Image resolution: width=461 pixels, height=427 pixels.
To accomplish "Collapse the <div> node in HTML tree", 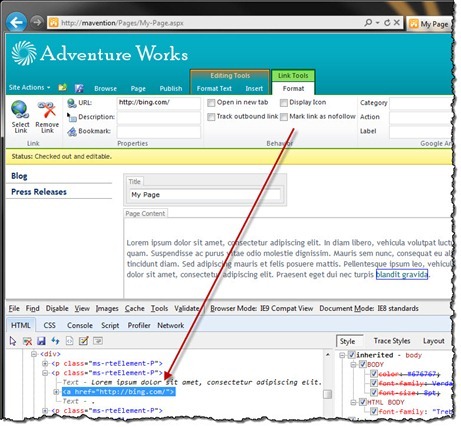I will [x=34, y=354].
